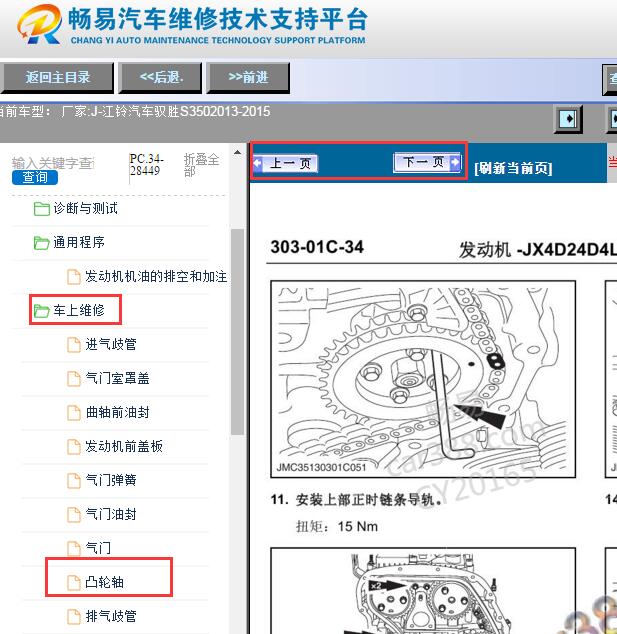This screenshot has width=617, height=634.
Task: Go back with <<后退 button
Action: [161, 78]
